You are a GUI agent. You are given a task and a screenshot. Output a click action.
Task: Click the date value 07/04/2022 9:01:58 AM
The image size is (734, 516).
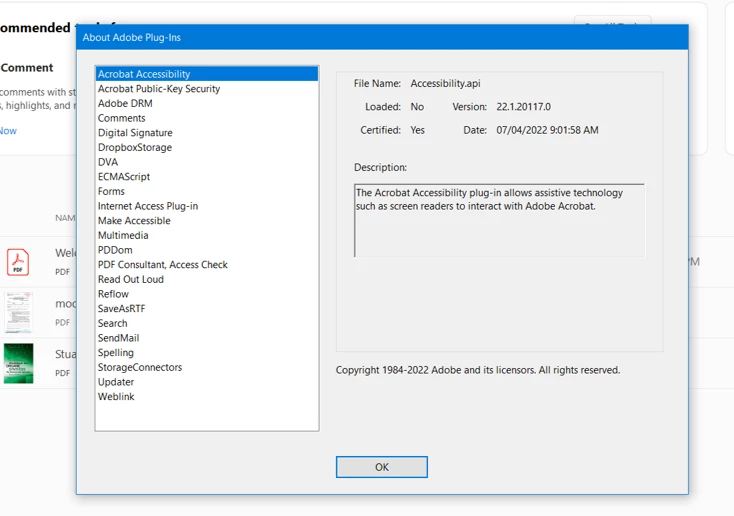click(x=547, y=130)
